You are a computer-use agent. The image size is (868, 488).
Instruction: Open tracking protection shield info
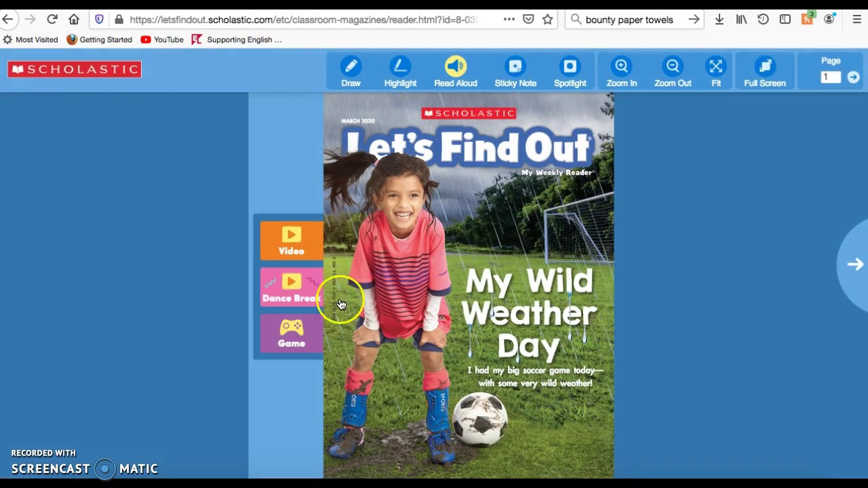click(x=99, y=20)
